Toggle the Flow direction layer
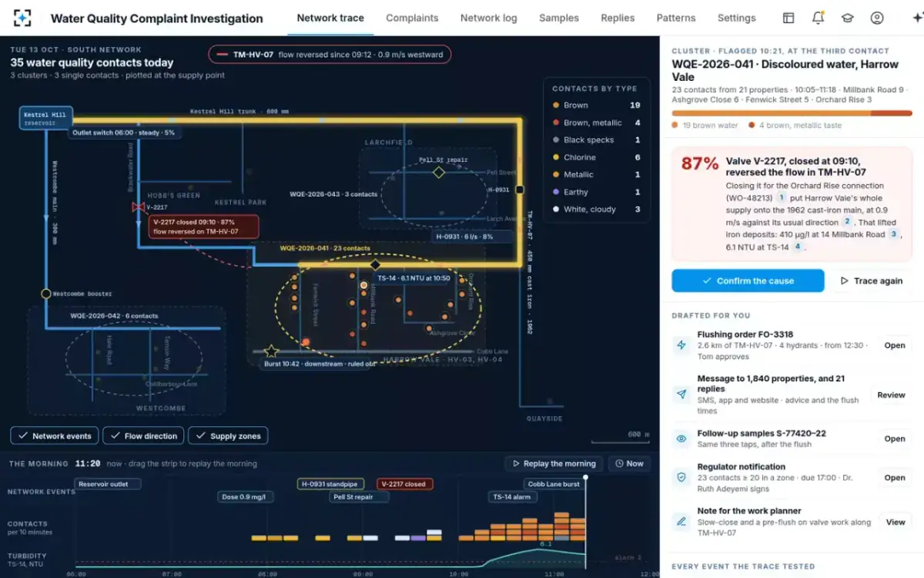 143,435
